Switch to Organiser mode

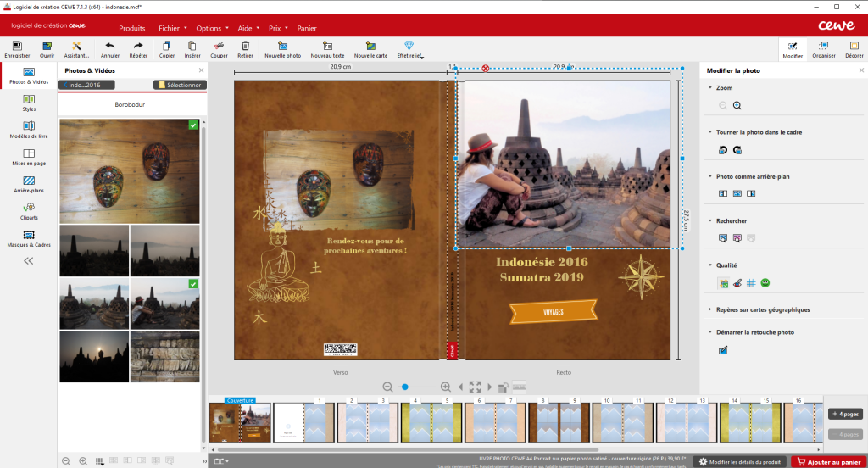click(x=823, y=48)
